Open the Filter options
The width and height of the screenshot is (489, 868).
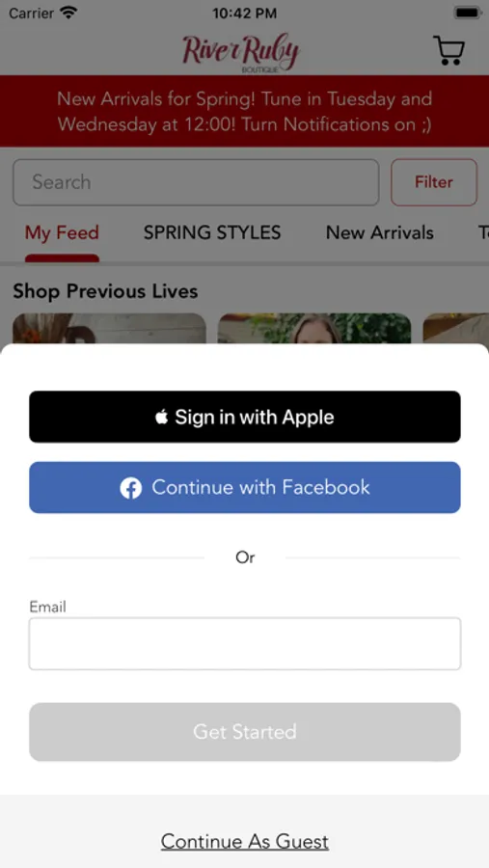pos(434,182)
